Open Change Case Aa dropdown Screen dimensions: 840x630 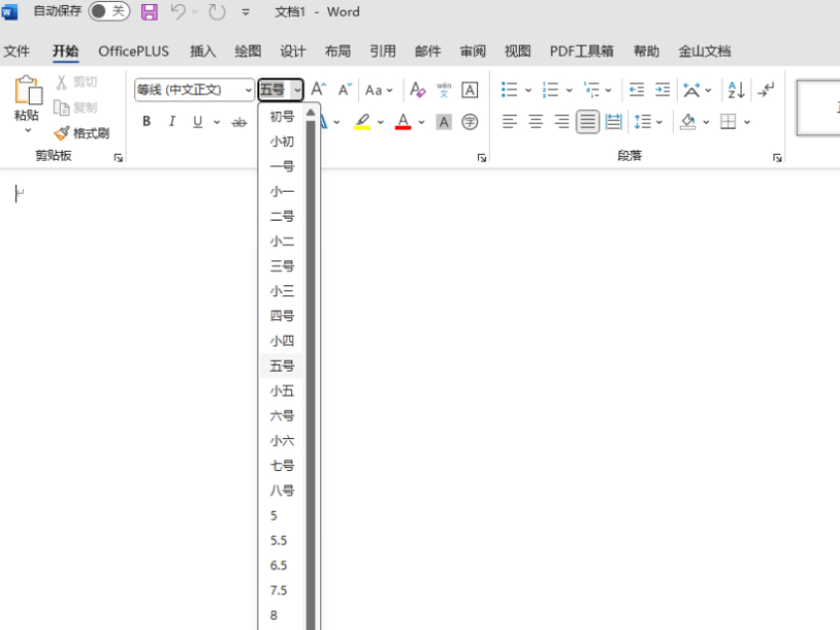[x=379, y=90]
